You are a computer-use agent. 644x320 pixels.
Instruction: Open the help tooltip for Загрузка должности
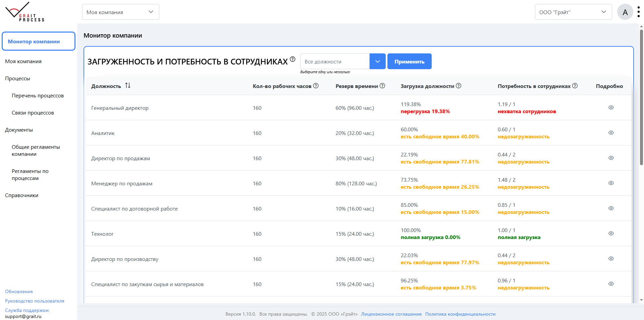[x=459, y=86]
